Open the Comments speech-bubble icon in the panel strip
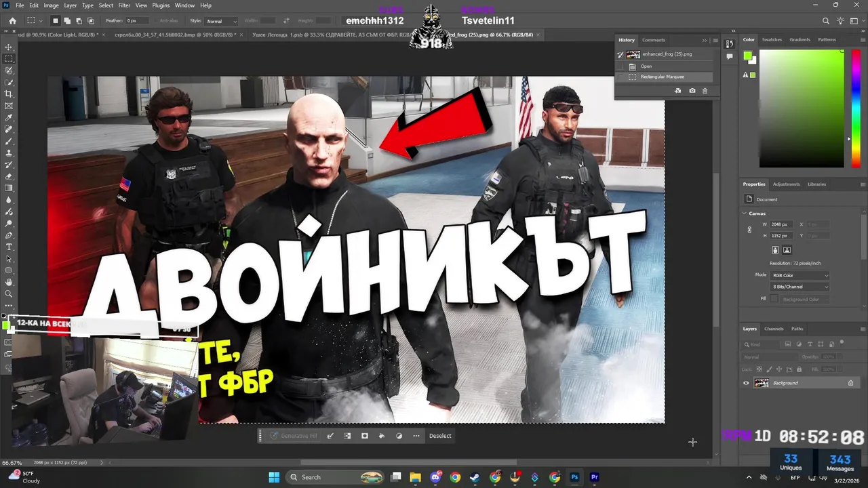Viewport: 868px width, 488px height. 729,56
